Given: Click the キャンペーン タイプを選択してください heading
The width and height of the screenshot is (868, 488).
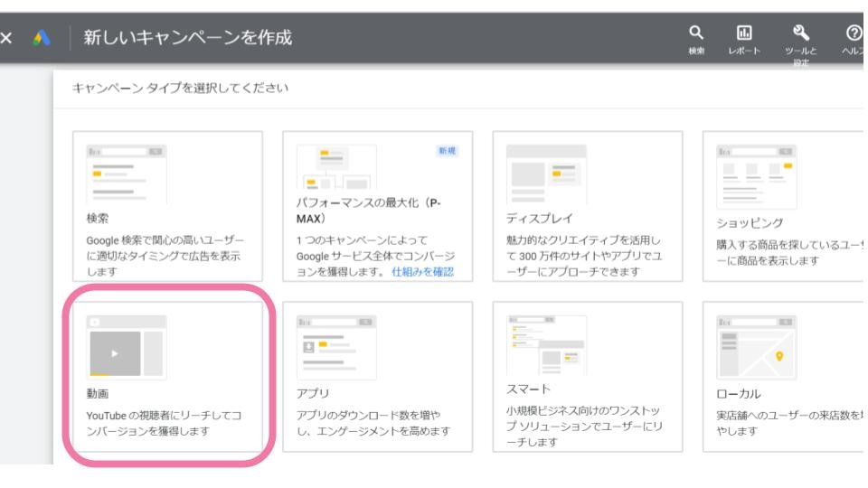Looking at the screenshot, I should 181,88.
